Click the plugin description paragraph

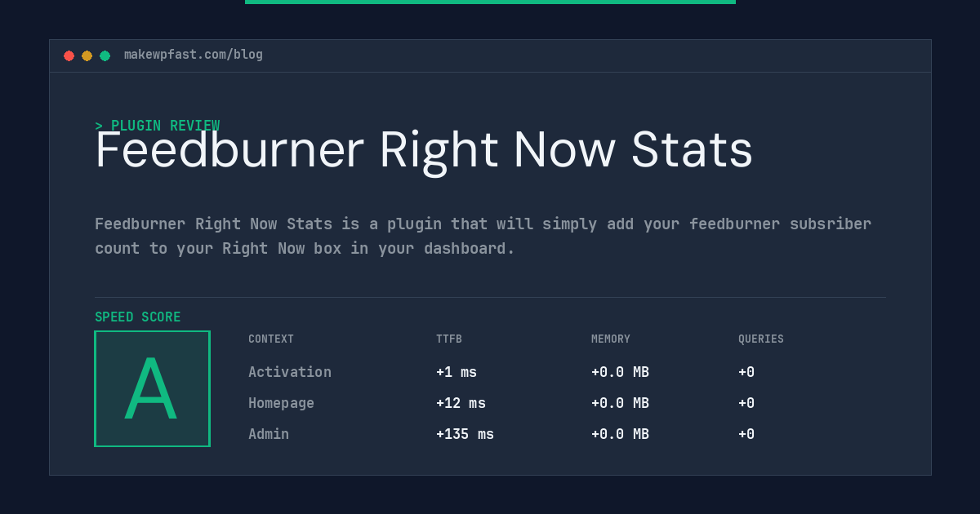coord(483,236)
